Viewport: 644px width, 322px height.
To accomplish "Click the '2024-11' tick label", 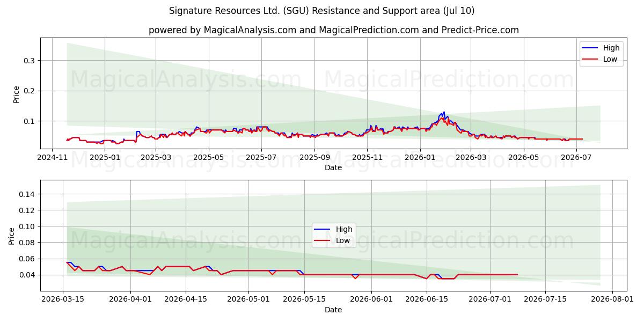I will [x=52, y=157].
